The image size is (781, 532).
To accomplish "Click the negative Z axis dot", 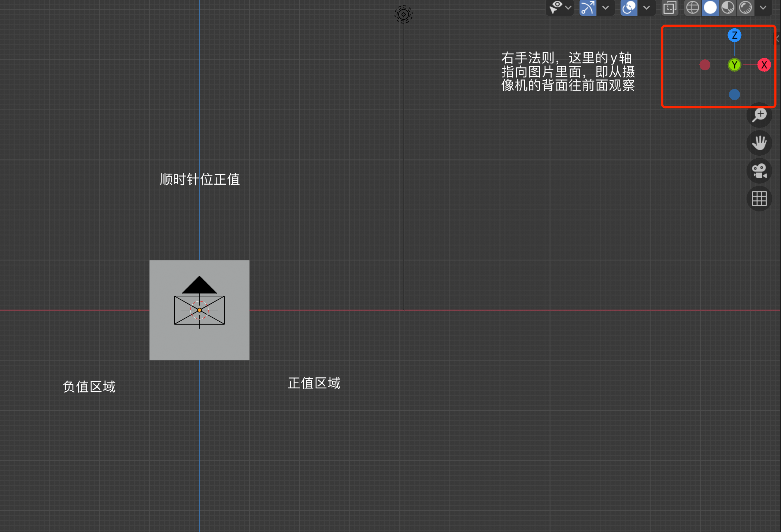I will tap(734, 95).
